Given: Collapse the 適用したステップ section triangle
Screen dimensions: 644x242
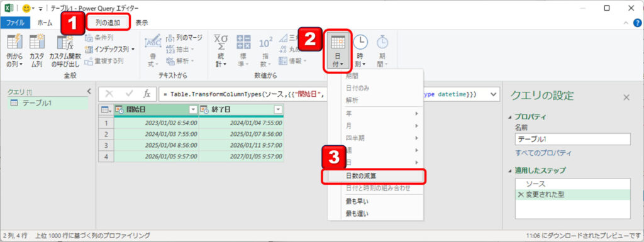Looking at the screenshot, I should pyautogui.click(x=511, y=170).
